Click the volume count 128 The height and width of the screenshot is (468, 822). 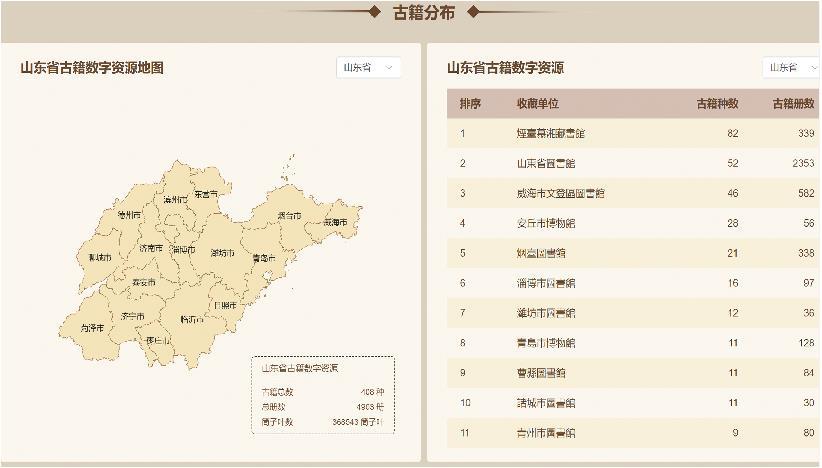806,343
